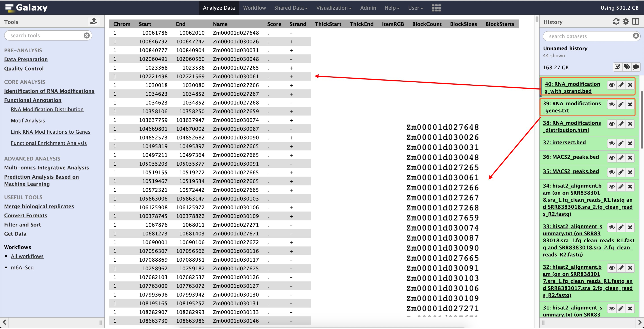View data of dataset 38 distribution.html

612,124
